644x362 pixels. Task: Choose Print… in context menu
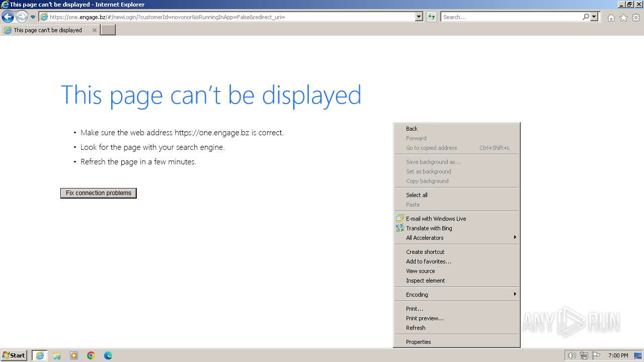pyautogui.click(x=457, y=309)
